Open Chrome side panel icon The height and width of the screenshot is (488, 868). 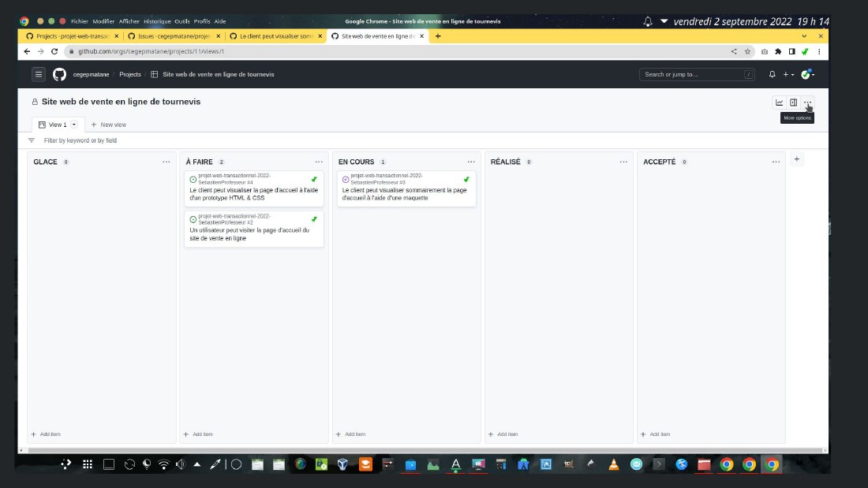point(791,51)
